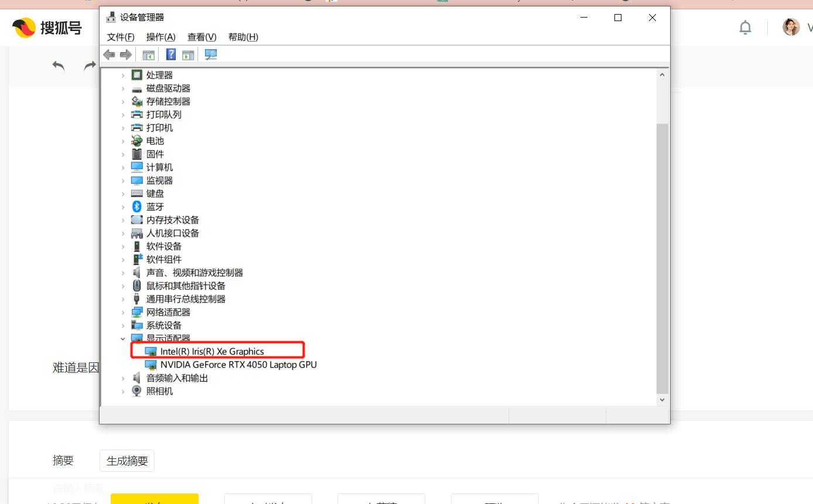Select the 计算机 computer icon
The image size is (813, 504).
click(137, 167)
